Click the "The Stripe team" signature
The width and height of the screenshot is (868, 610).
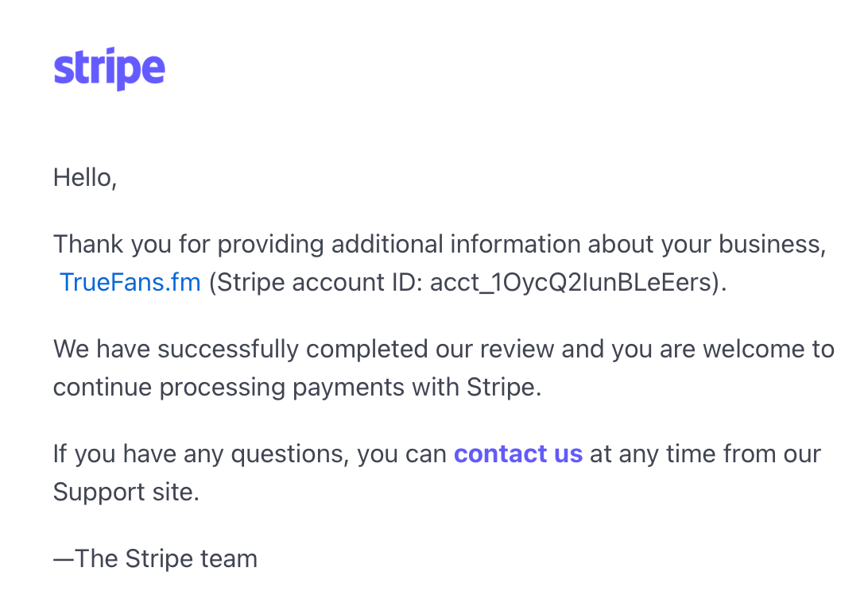tap(166, 558)
